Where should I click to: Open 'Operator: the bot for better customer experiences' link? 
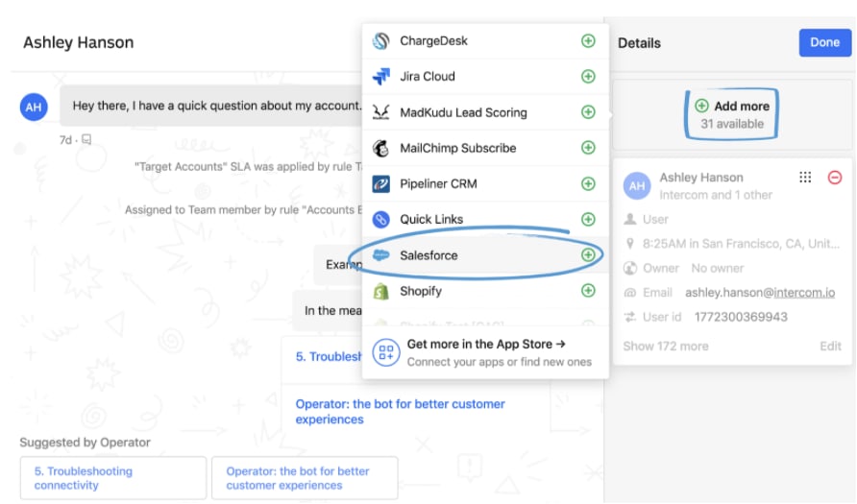point(400,412)
